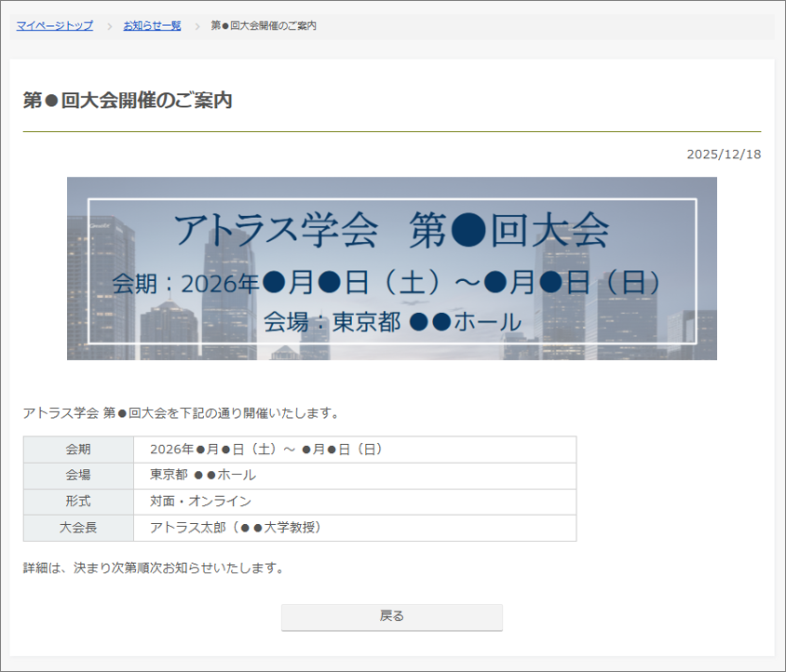Select the 形式 header cell

point(78,502)
